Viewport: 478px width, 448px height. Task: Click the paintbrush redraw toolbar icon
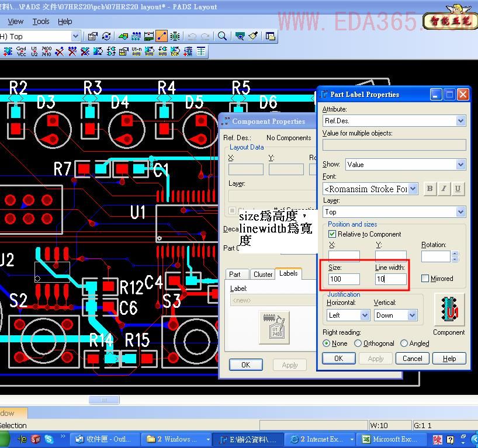pos(253,36)
